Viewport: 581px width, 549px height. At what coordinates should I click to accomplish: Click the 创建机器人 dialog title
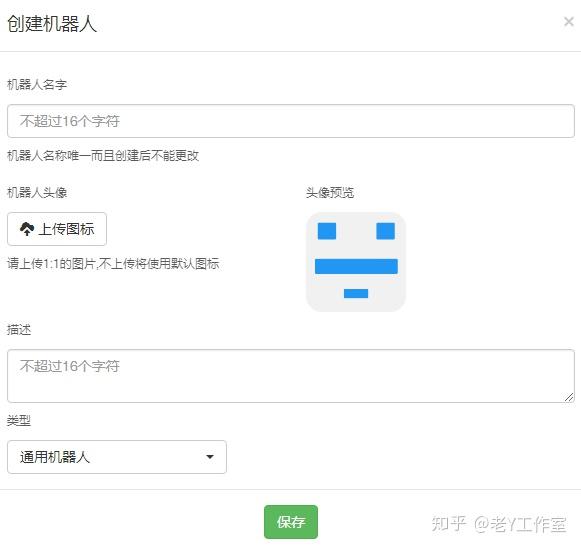click(52, 24)
